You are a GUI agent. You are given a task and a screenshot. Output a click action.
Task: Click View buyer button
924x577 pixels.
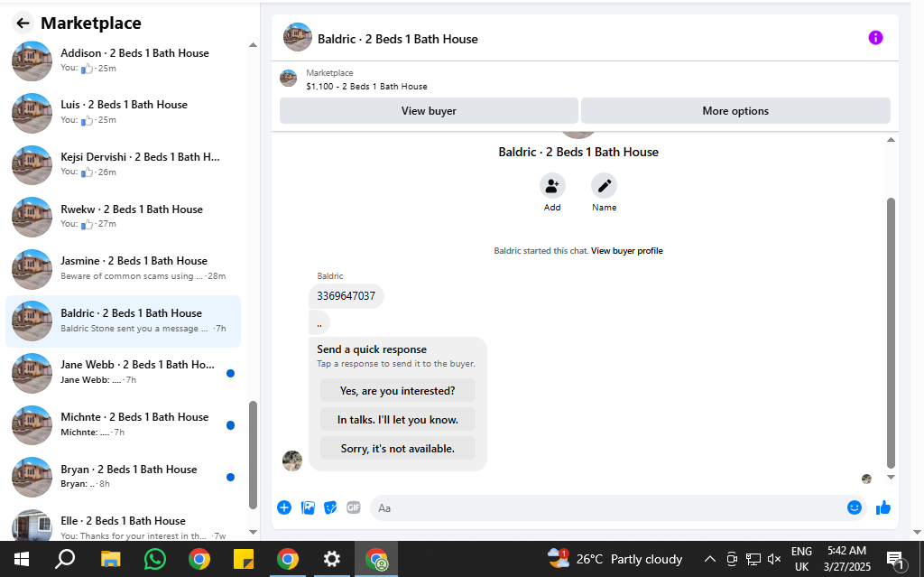[x=429, y=111]
